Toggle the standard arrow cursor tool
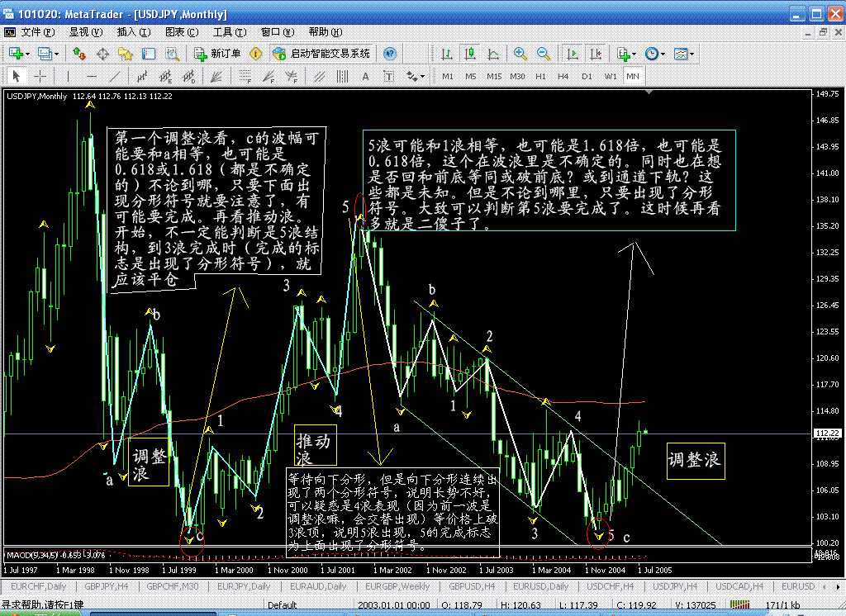The height and width of the screenshot is (616, 846). [x=17, y=76]
